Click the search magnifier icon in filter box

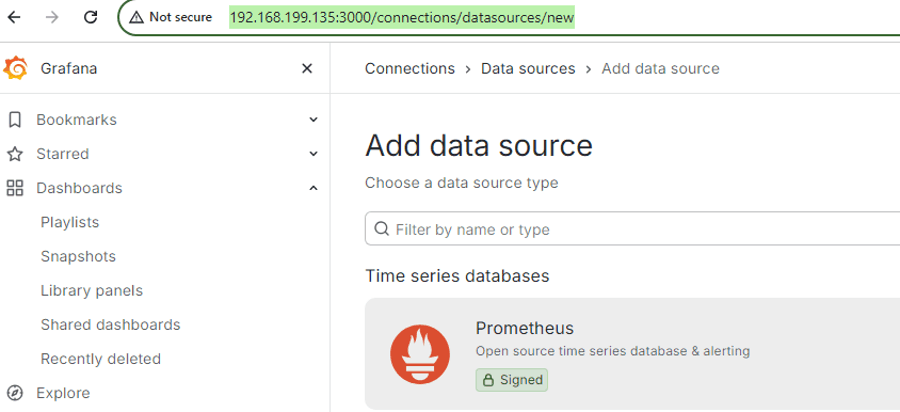pyautogui.click(x=382, y=229)
